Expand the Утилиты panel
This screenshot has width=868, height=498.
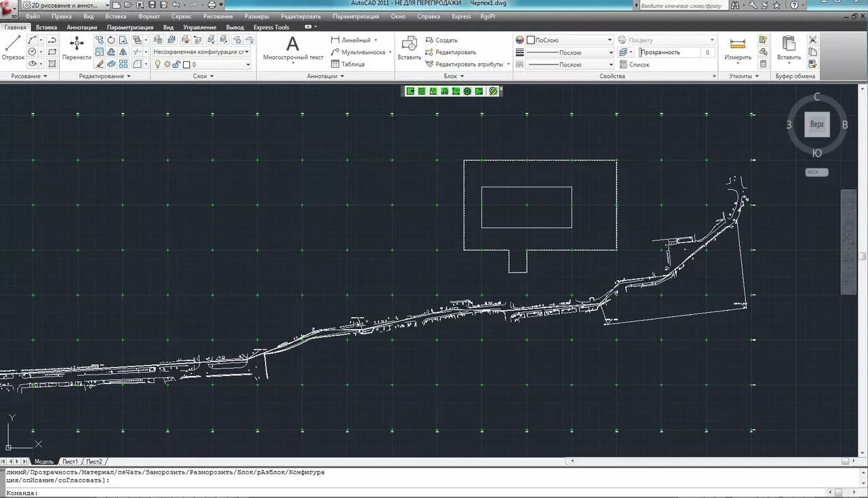tap(745, 76)
